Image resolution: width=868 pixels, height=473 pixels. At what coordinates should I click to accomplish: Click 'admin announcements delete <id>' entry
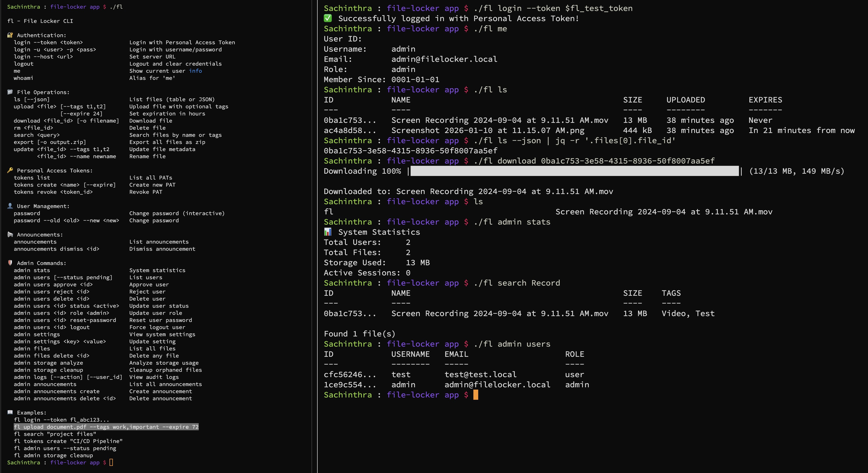point(65,398)
